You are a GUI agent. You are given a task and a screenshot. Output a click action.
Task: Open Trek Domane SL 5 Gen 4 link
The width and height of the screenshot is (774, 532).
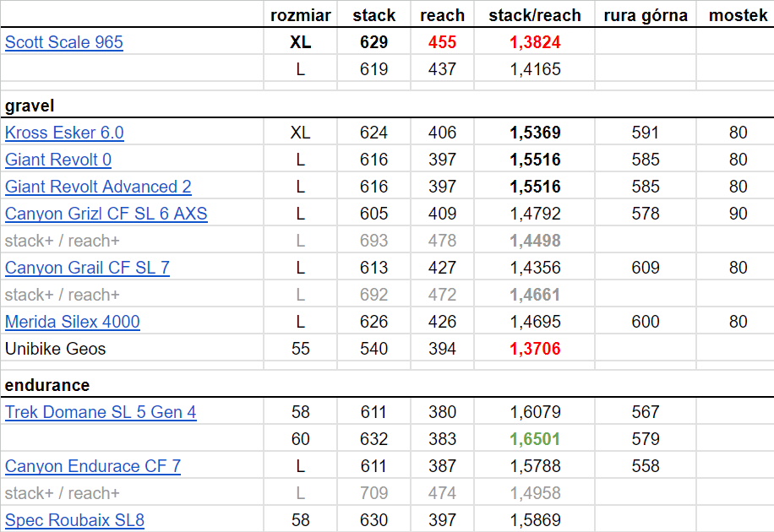[101, 412]
